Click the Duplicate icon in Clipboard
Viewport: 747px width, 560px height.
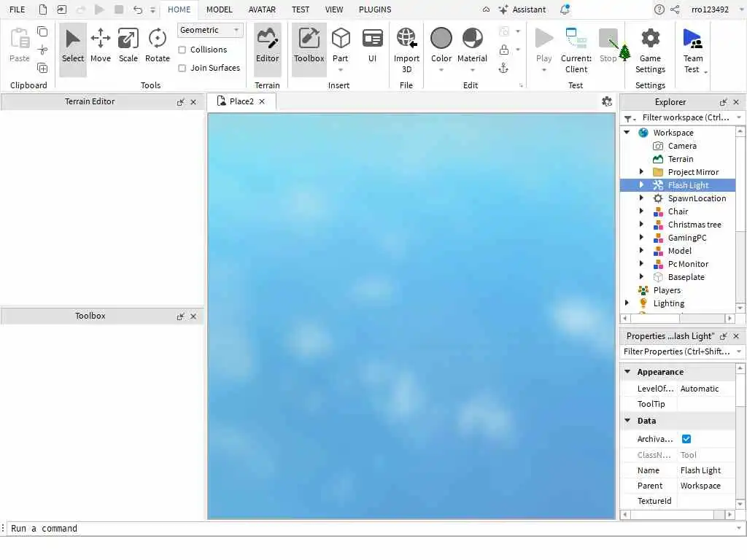coord(42,68)
